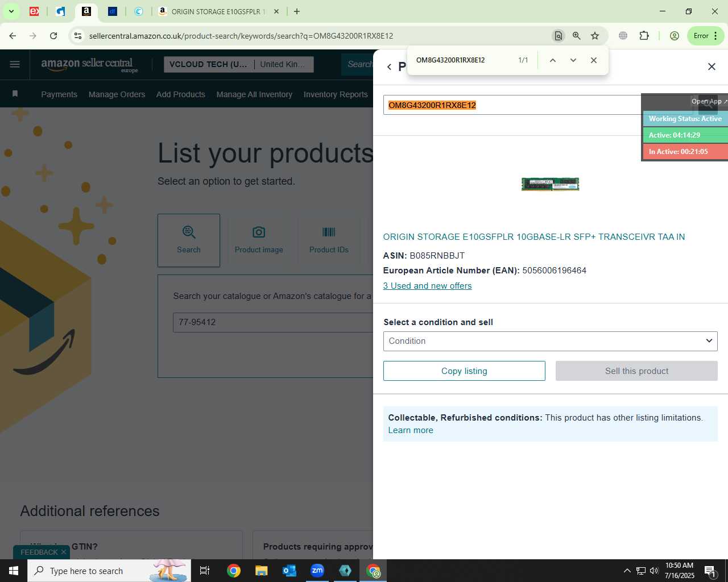
Task: Select the Product IDs barcode tile
Action: pos(329,240)
